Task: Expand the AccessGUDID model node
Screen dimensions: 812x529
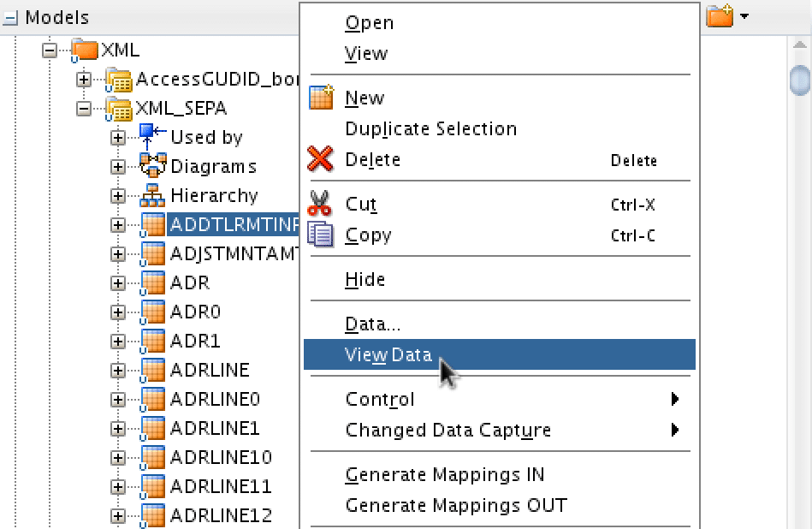Action: click(x=83, y=80)
